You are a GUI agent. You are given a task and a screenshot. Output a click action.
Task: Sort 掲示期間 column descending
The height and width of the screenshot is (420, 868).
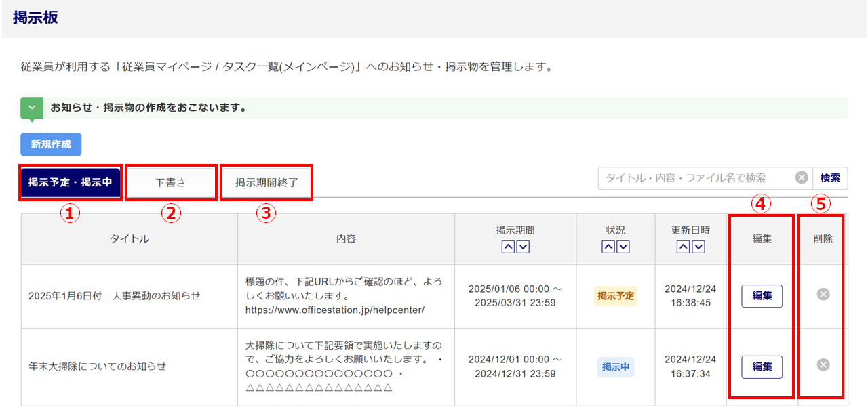coord(523,247)
